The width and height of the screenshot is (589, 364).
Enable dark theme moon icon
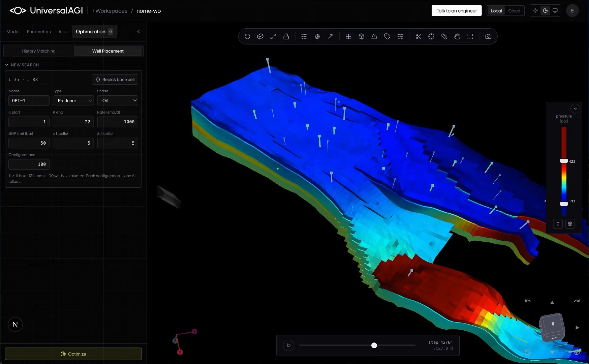[x=546, y=11]
